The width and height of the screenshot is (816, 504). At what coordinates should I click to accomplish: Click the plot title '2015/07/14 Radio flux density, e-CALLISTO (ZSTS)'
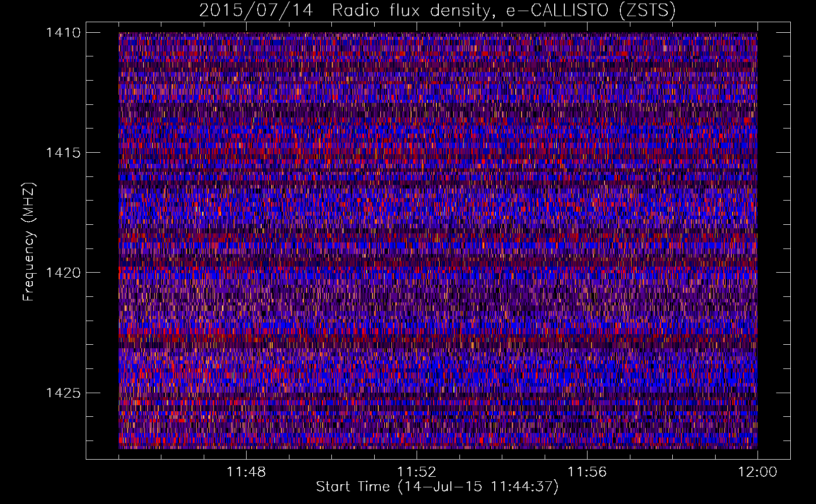(437, 11)
